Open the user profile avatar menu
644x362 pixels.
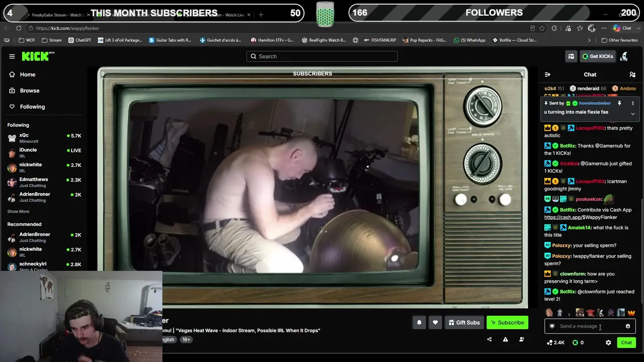(624, 56)
